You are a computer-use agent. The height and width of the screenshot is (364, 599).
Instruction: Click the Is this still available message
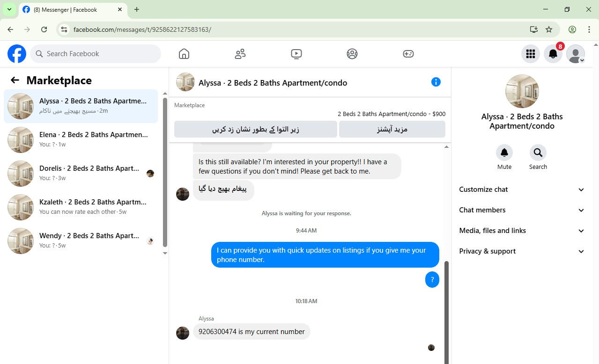pyautogui.click(x=297, y=167)
